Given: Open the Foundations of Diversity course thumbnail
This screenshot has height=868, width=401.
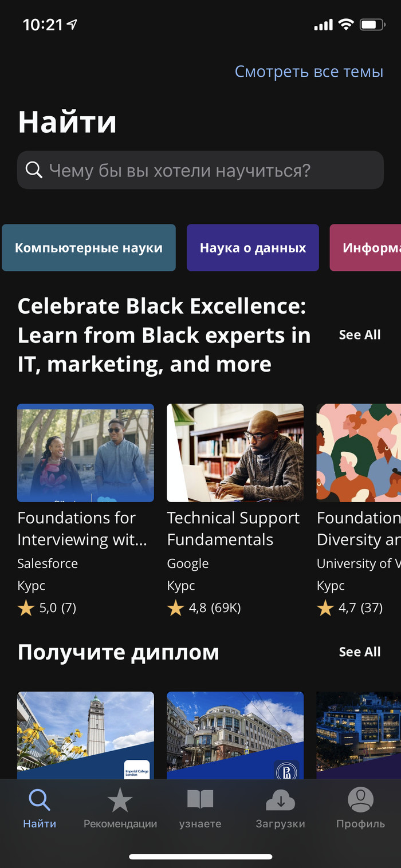Looking at the screenshot, I should pos(359,453).
